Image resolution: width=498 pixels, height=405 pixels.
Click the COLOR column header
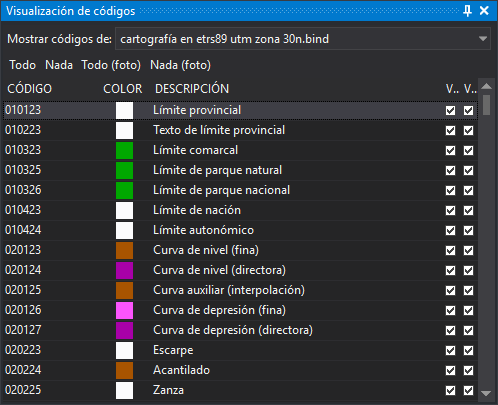[123, 89]
